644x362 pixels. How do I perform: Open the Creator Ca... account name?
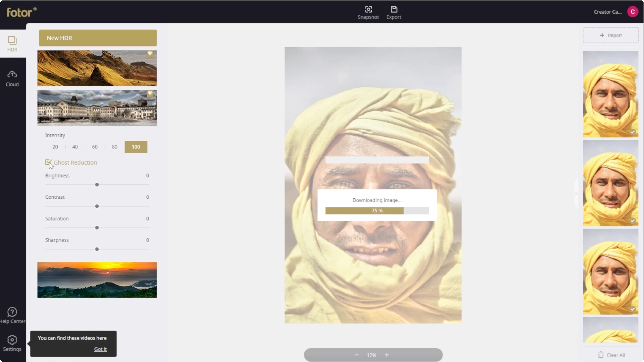click(608, 12)
